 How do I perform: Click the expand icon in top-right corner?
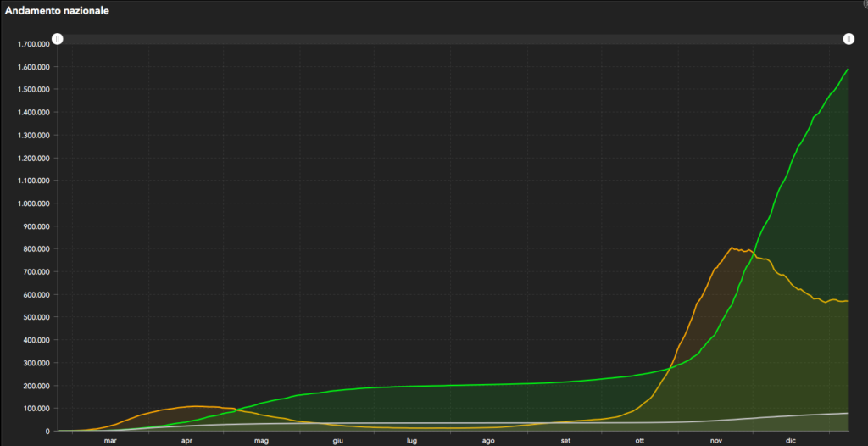(864, 4)
